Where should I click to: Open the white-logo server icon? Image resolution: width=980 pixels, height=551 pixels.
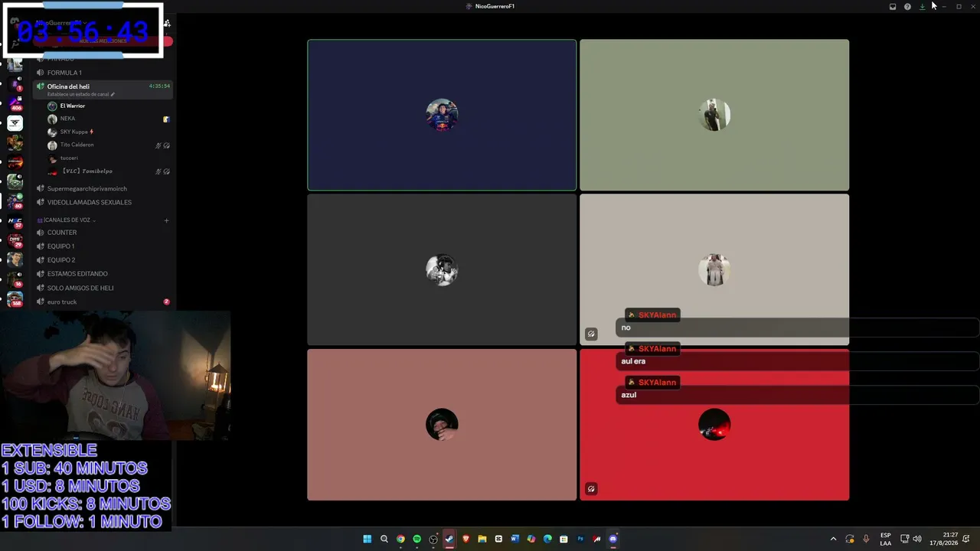[x=15, y=122]
